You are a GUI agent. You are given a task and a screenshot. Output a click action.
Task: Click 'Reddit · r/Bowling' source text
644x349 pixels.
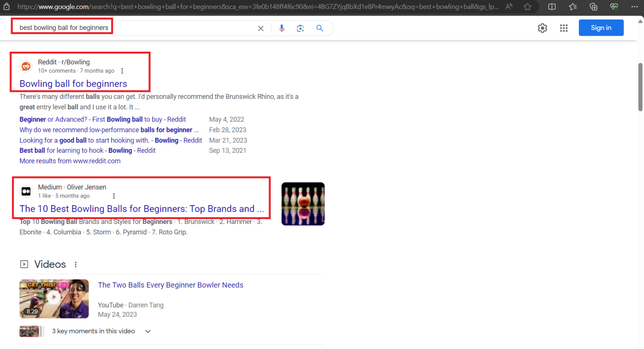63,62
